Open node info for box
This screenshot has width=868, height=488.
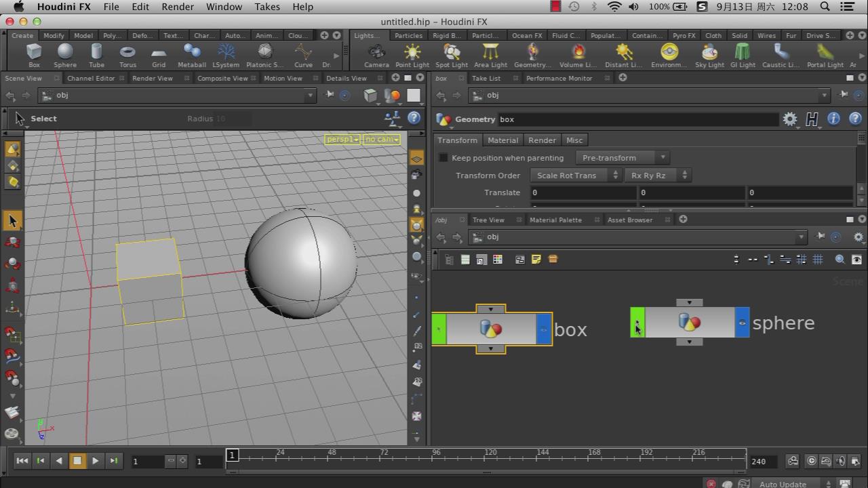833,119
